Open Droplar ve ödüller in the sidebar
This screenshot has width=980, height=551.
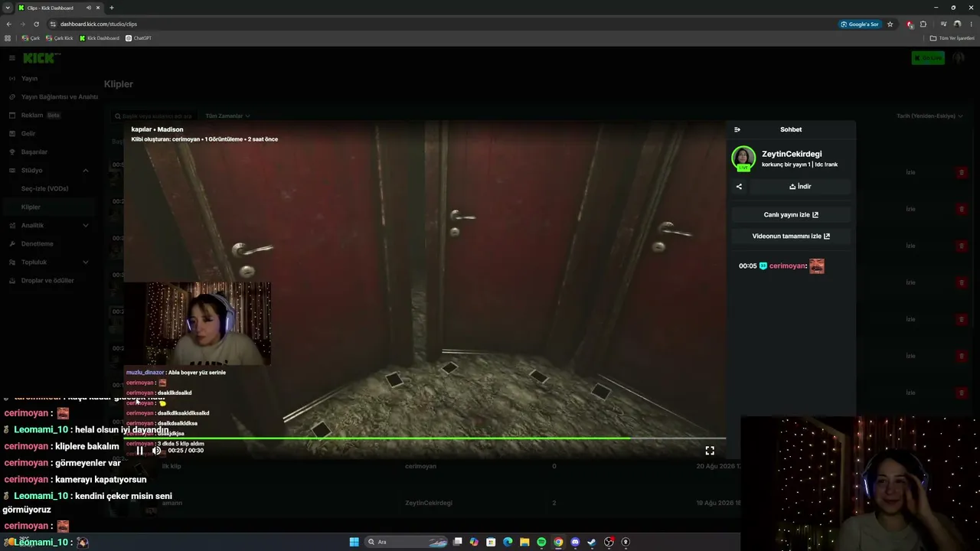pyautogui.click(x=47, y=281)
